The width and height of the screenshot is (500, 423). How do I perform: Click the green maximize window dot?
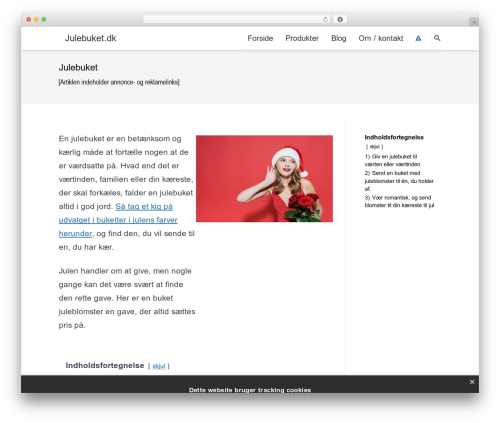coord(44,19)
